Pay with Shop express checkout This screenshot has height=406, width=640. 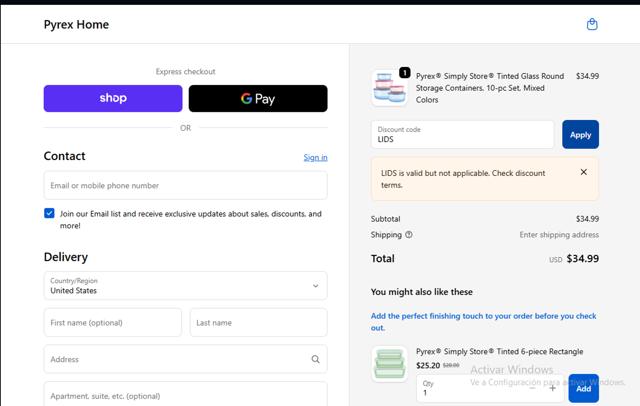[x=113, y=98]
